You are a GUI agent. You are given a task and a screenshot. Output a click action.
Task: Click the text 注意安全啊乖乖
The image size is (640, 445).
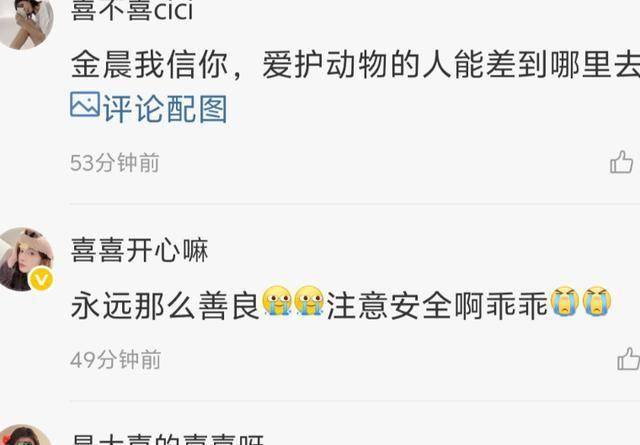(437, 305)
